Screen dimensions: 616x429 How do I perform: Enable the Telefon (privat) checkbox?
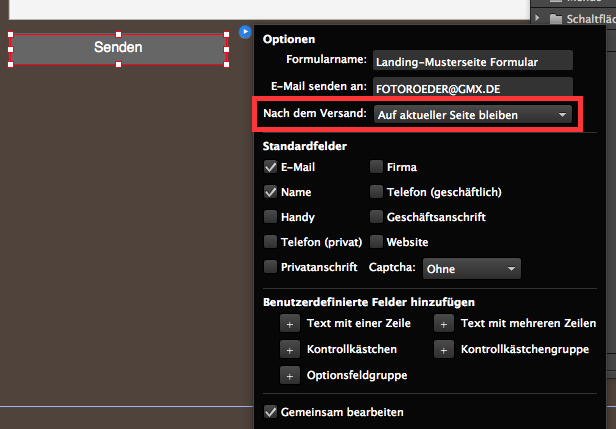(270, 242)
